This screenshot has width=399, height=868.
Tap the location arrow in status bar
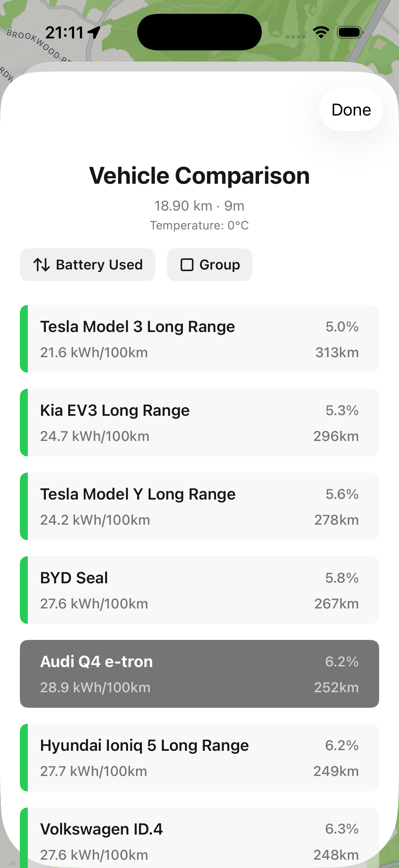point(94,32)
